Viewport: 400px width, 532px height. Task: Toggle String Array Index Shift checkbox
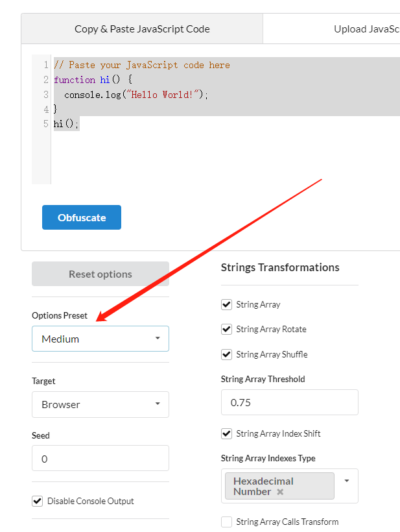pos(226,433)
